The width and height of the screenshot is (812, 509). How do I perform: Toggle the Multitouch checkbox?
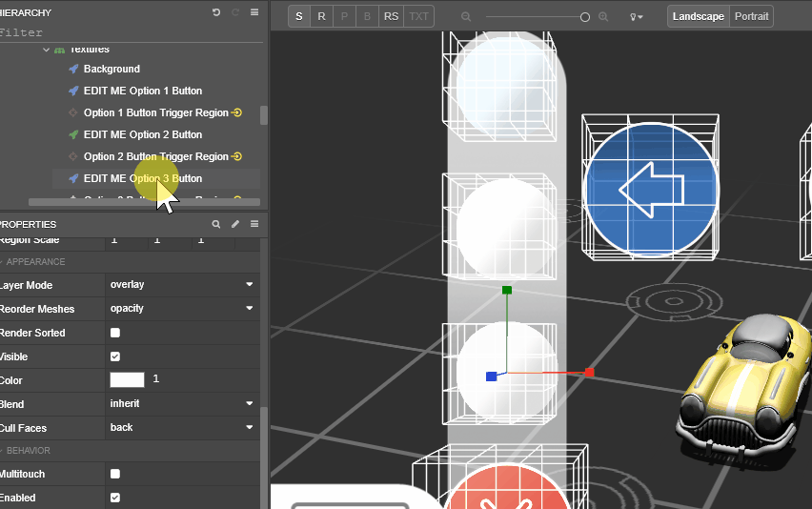coord(115,474)
